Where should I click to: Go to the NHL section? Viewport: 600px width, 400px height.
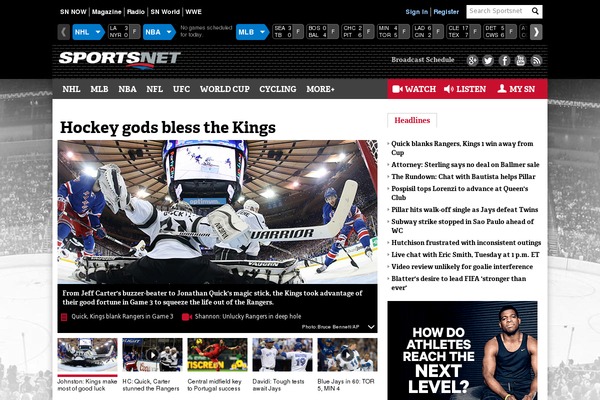71,89
